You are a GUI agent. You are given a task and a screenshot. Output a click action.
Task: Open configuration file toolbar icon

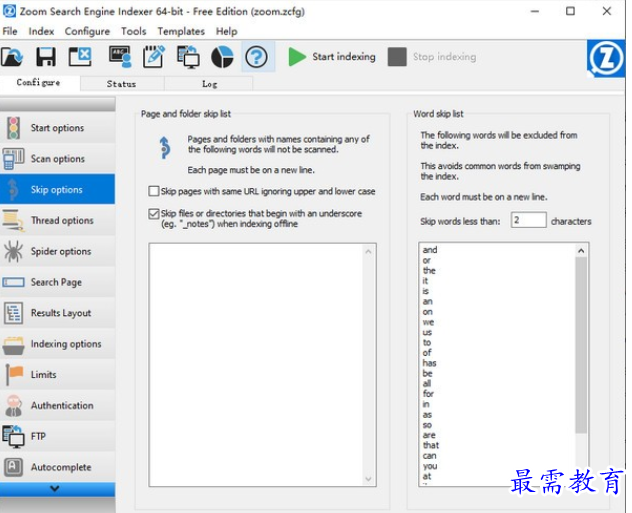(x=12, y=57)
